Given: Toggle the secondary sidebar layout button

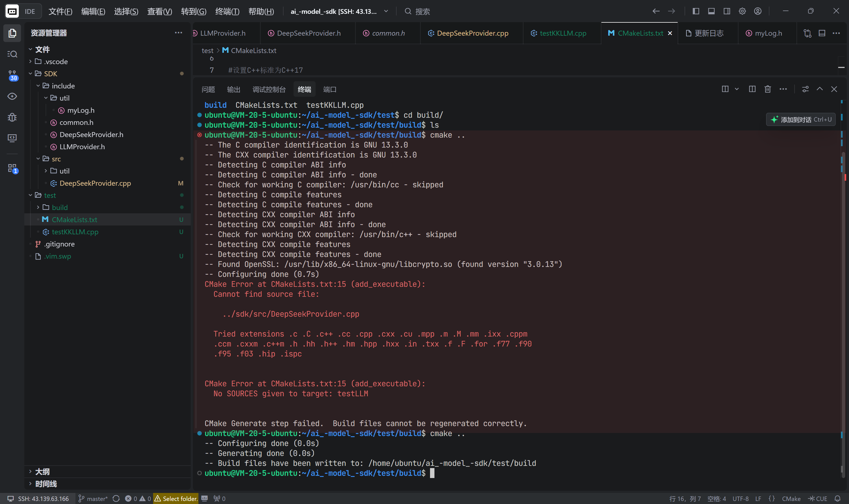Looking at the screenshot, I should (727, 11).
